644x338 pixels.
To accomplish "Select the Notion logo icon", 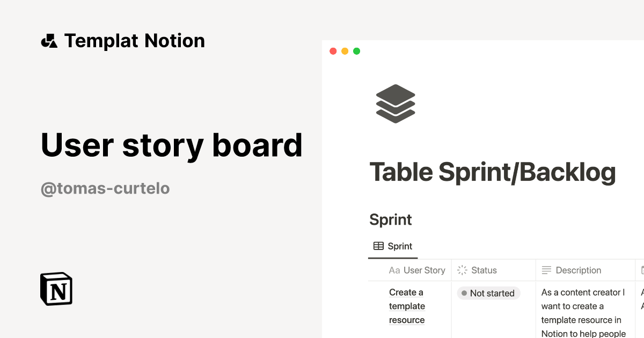I will point(56,289).
